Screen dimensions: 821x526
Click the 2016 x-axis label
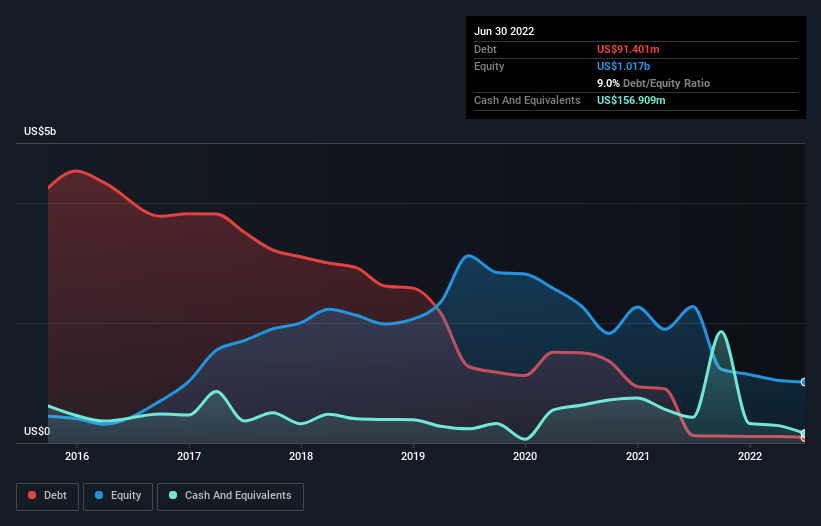coord(77,456)
